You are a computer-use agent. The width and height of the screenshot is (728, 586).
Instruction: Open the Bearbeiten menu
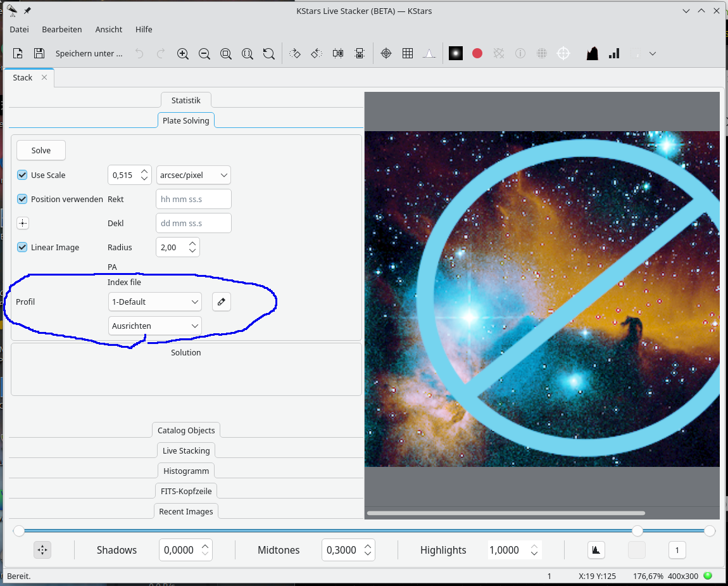[x=62, y=29]
